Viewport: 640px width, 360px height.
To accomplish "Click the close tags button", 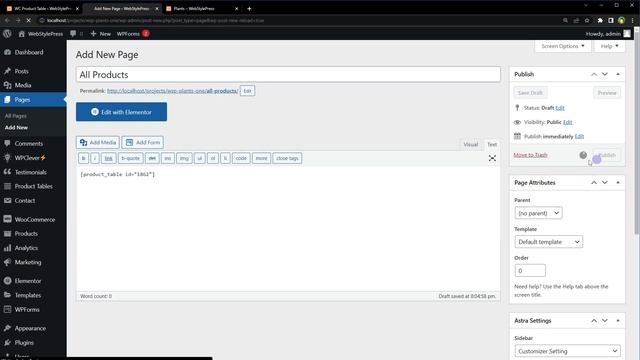I will click(x=287, y=158).
